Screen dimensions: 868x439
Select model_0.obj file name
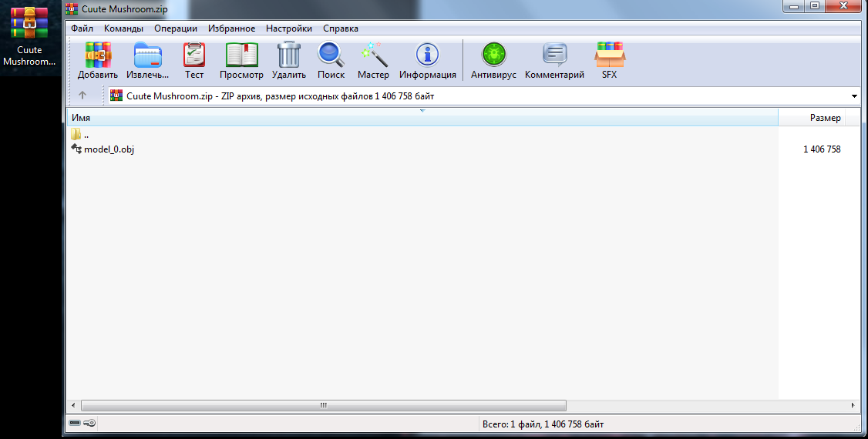click(x=109, y=149)
